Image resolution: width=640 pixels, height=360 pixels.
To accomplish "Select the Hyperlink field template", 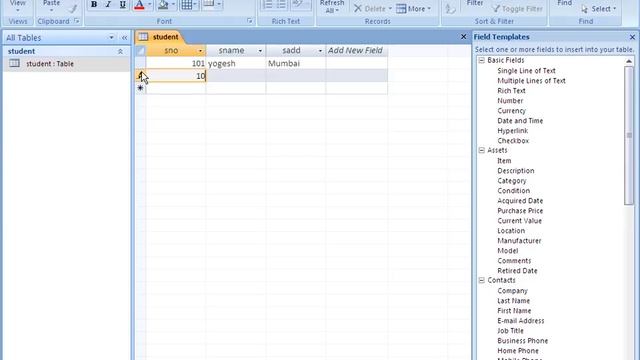I will 512,131.
